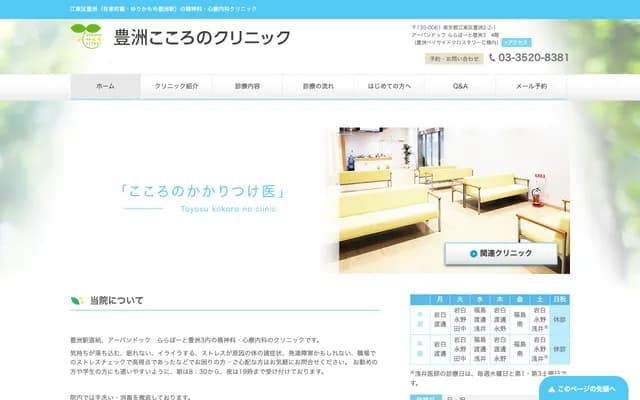Click the arrow icon on 関連クリニック
The image size is (640, 400).
[x=458, y=253]
